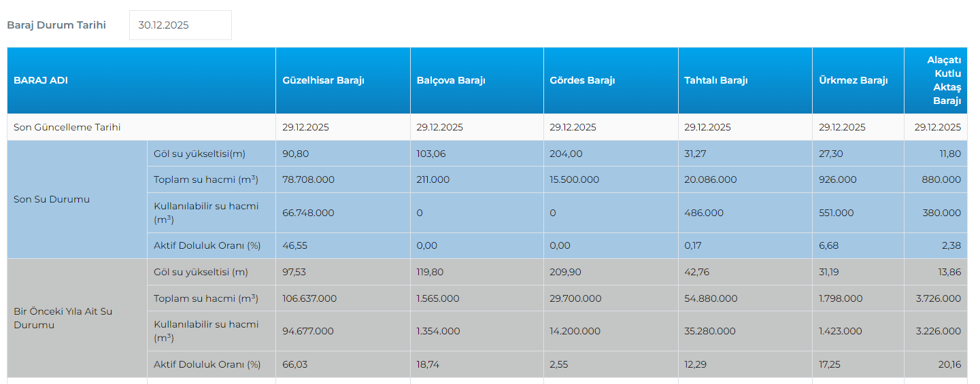This screenshot has height=384, width=980.
Task: Click the Baraj Durum Tarihi date field
Action: point(180,25)
